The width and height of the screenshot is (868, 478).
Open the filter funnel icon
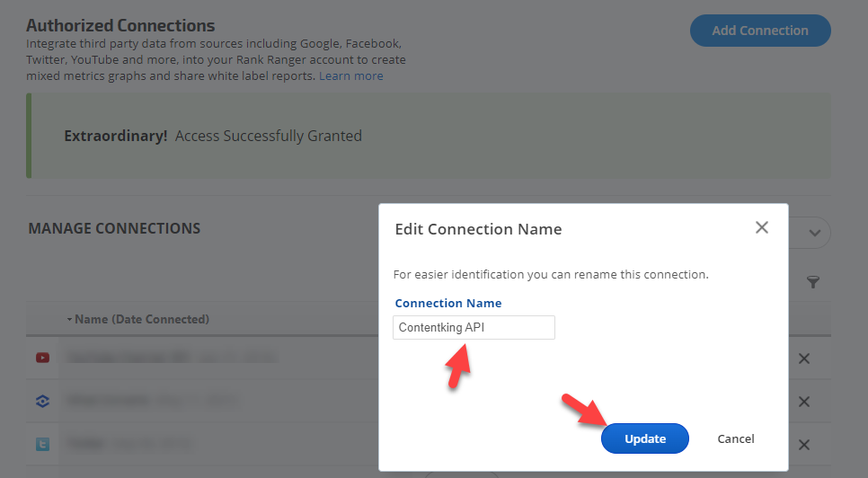pos(812,282)
